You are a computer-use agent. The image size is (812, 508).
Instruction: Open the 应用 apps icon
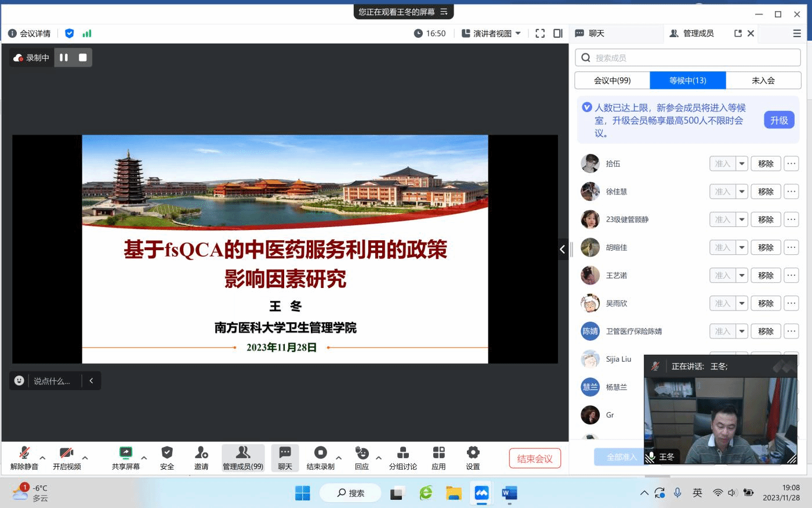tap(438, 453)
